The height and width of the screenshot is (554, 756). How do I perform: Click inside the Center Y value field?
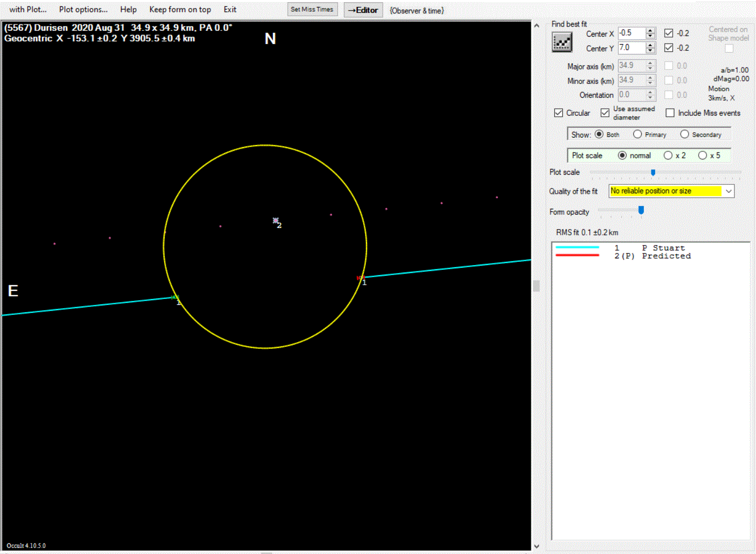[x=631, y=48]
